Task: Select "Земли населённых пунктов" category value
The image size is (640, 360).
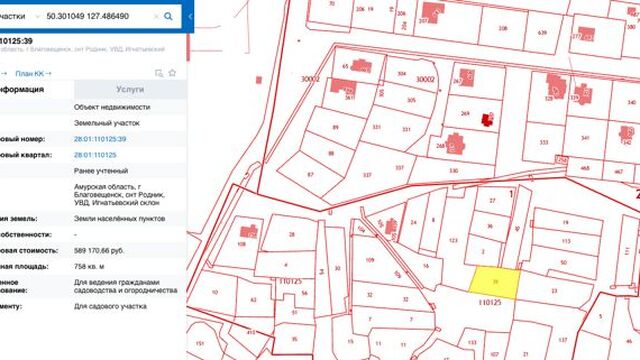Action: click(x=120, y=218)
